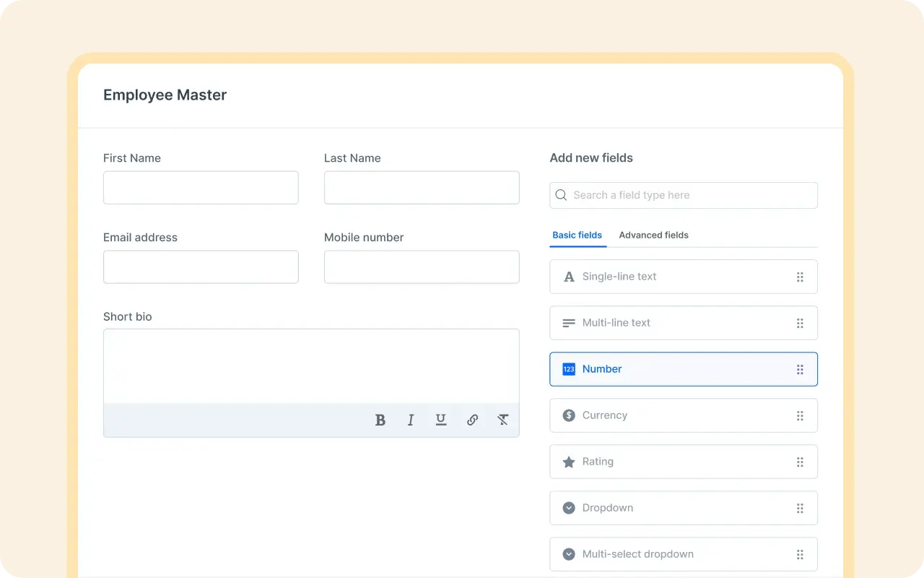Click the Rating star icon
Viewport: 924px width, 578px height.
click(x=569, y=462)
